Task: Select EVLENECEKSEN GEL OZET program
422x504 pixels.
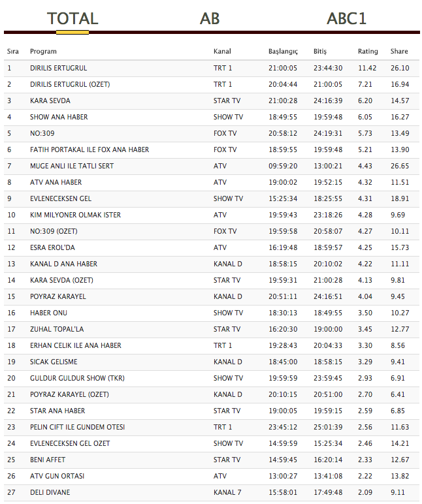Action: [70, 443]
